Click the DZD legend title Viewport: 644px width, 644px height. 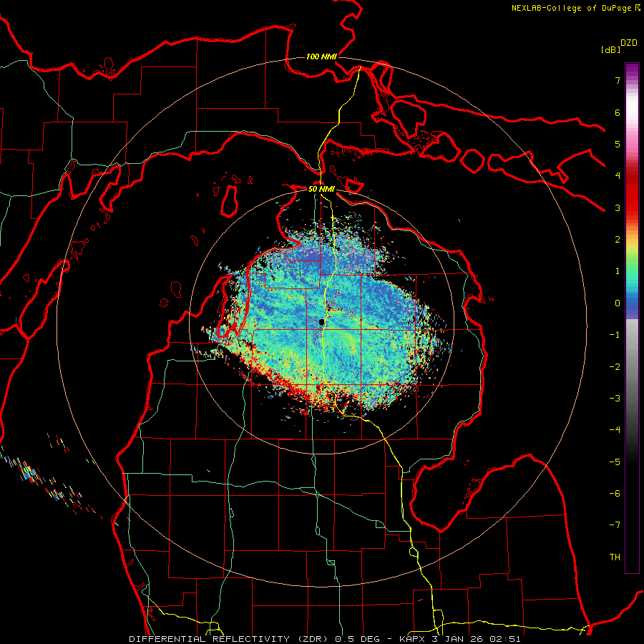(629, 43)
